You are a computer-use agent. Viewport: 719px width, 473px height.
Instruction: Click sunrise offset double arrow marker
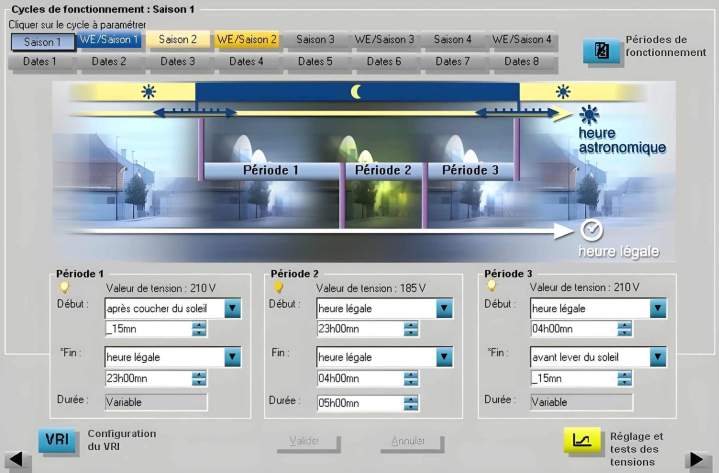point(517,112)
